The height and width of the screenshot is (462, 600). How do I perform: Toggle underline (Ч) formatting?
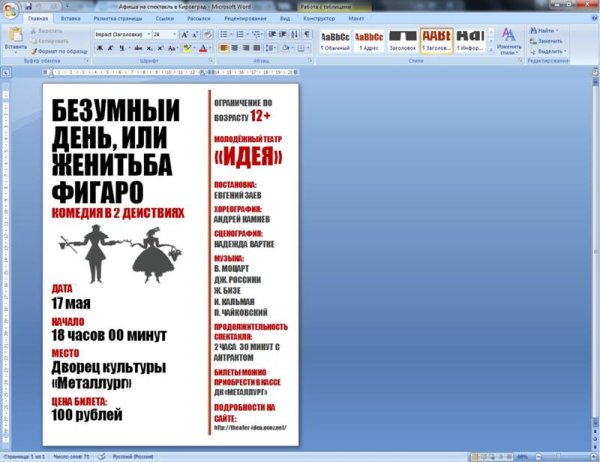tap(122, 48)
